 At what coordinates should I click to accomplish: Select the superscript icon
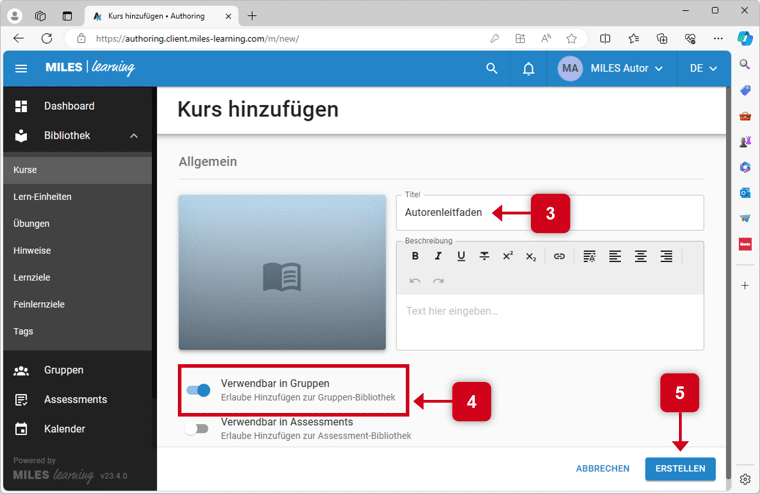508,256
